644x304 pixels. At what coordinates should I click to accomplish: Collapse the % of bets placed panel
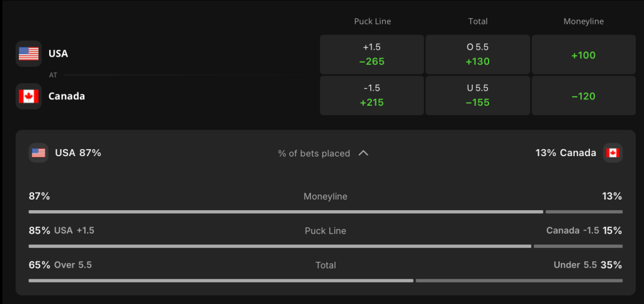[323, 153]
